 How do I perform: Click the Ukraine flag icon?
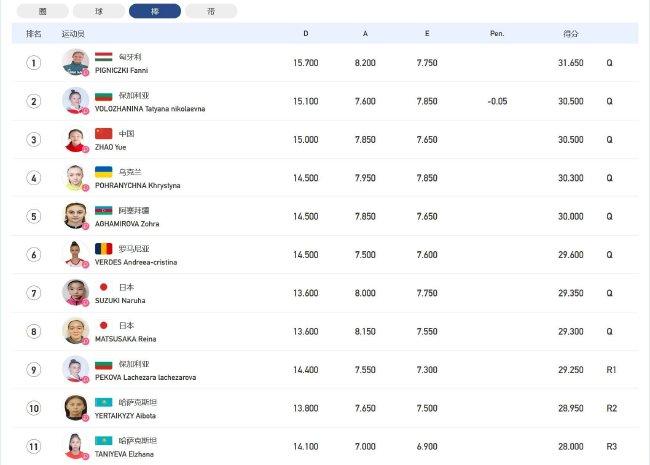pos(103,172)
